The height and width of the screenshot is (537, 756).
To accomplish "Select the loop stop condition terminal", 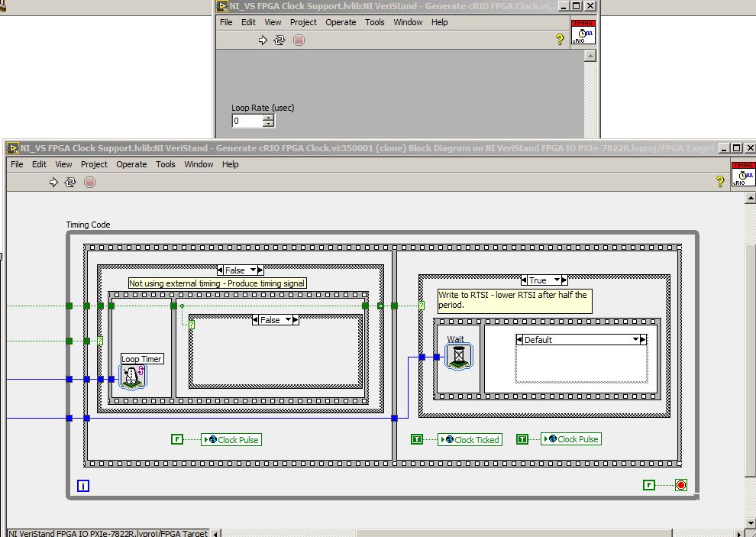I will (681, 485).
